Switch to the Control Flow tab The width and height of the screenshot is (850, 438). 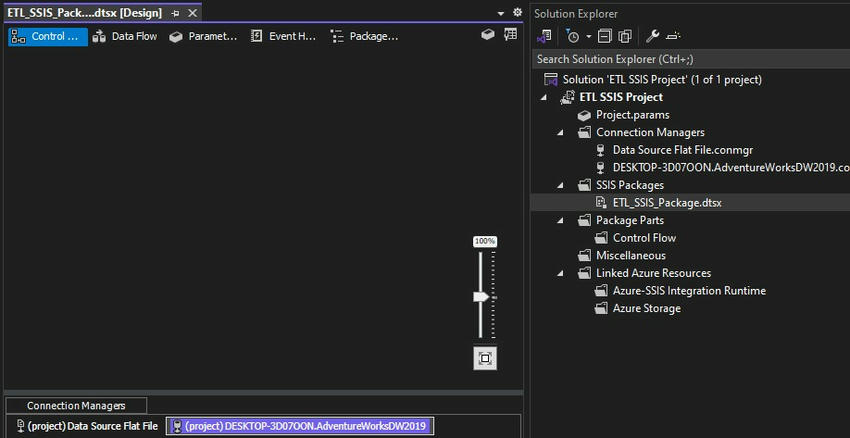[48, 36]
